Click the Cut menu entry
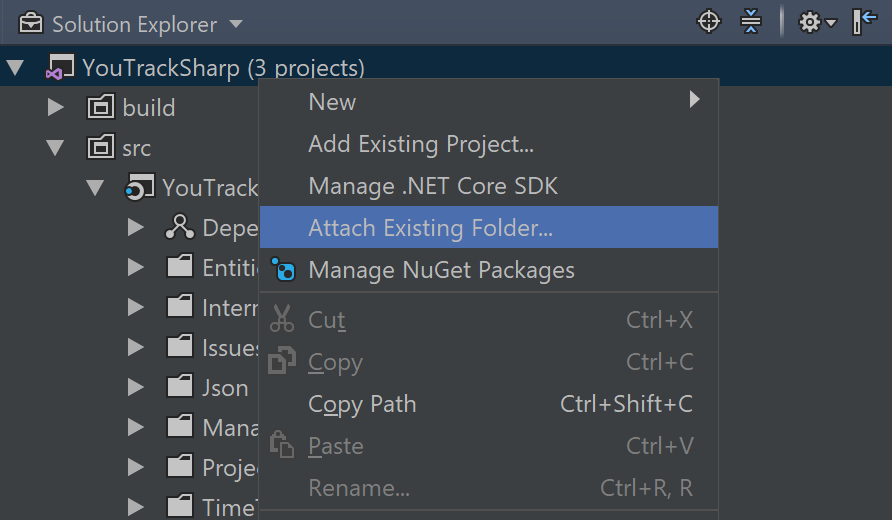Image resolution: width=892 pixels, height=520 pixels. [489, 320]
